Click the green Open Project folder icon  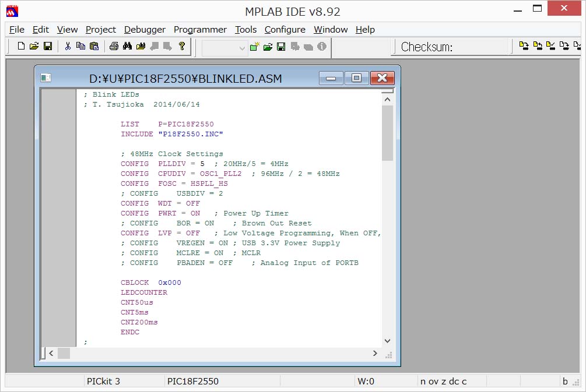pyautogui.click(x=268, y=47)
